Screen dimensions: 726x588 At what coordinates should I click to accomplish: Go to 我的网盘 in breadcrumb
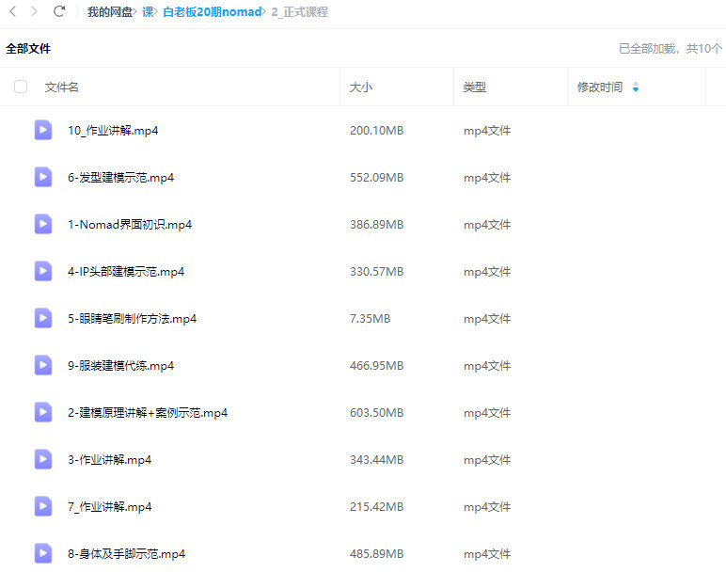[x=109, y=12]
